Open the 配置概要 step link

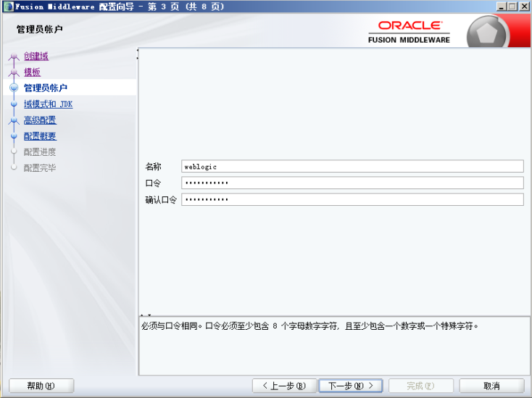point(40,136)
